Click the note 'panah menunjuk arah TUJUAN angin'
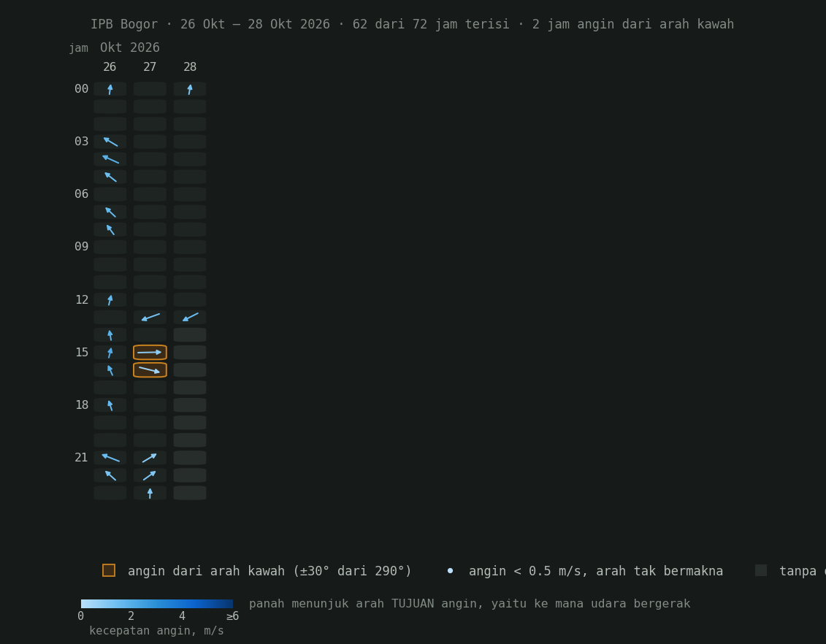 coord(470,603)
